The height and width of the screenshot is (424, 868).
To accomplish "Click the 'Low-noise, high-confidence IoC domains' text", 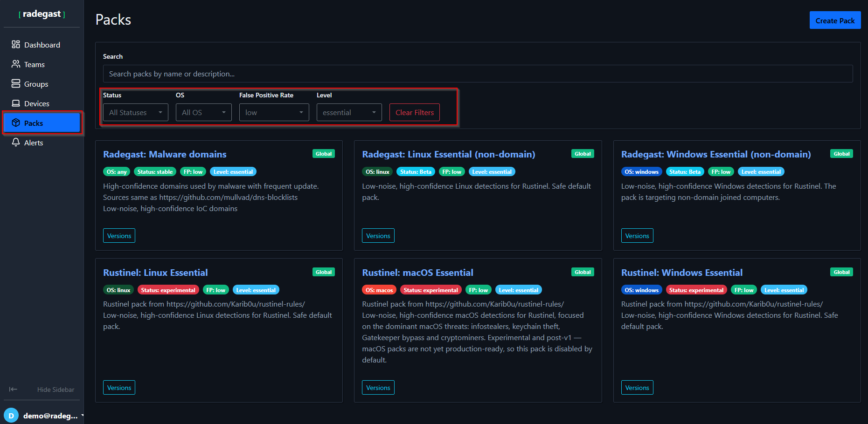I will [170, 208].
